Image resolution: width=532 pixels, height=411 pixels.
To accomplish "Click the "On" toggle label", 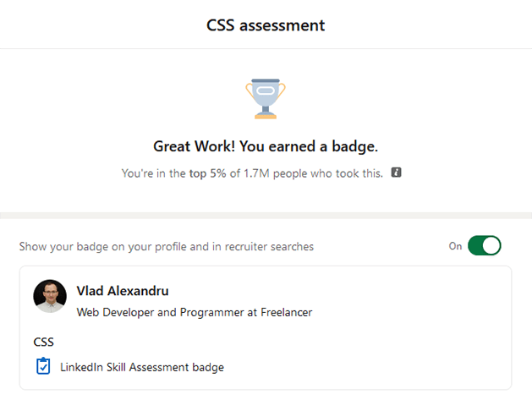I will (455, 246).
